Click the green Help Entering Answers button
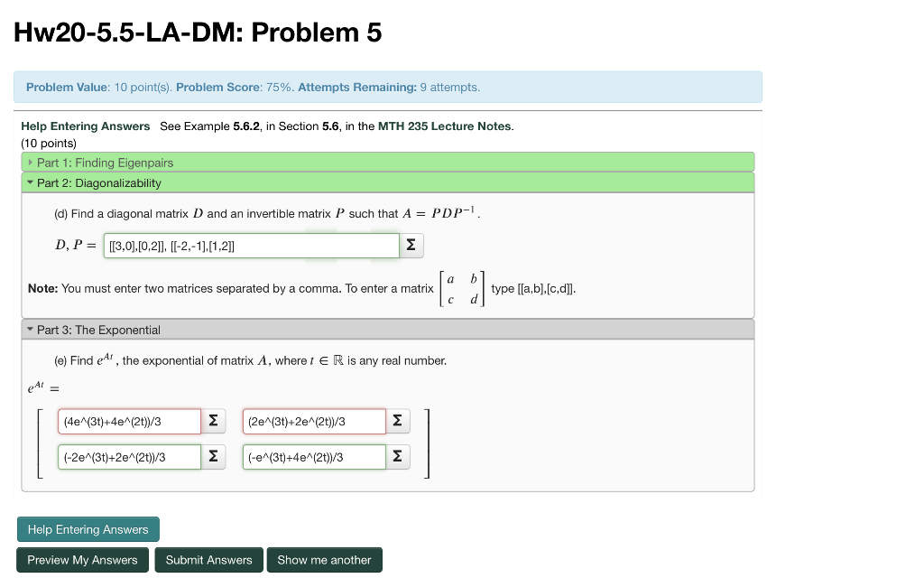This screenshot has height=578, width=924. 88,529
